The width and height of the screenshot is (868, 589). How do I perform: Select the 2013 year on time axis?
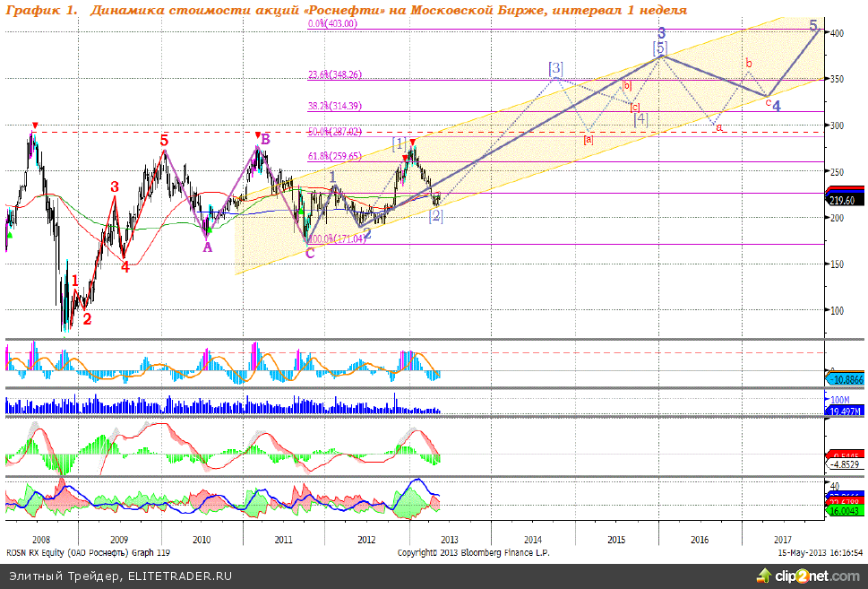pos(449,540)
